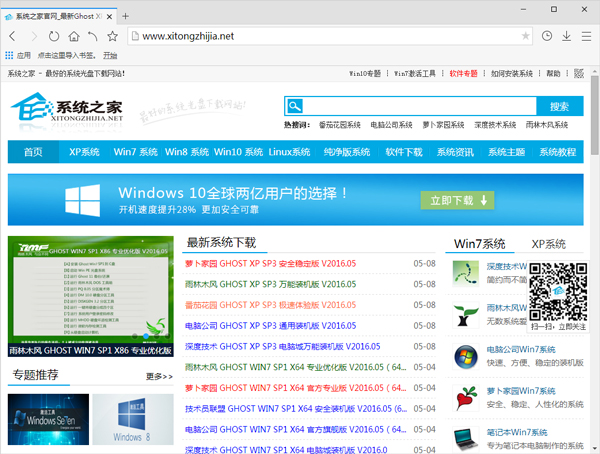
Task: Switch to the Win7系统 sidebar tab
Action: (x=479, y=244)
